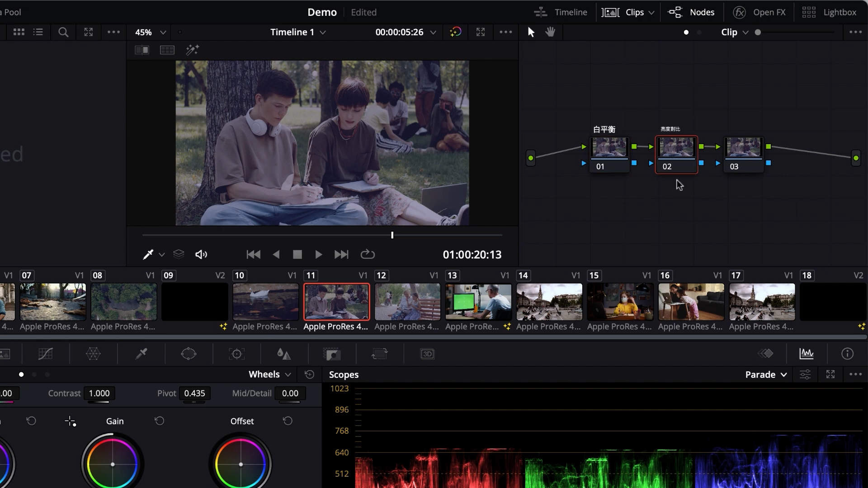
Task: Open the Curves palette
Action: (x=45, y=354)
